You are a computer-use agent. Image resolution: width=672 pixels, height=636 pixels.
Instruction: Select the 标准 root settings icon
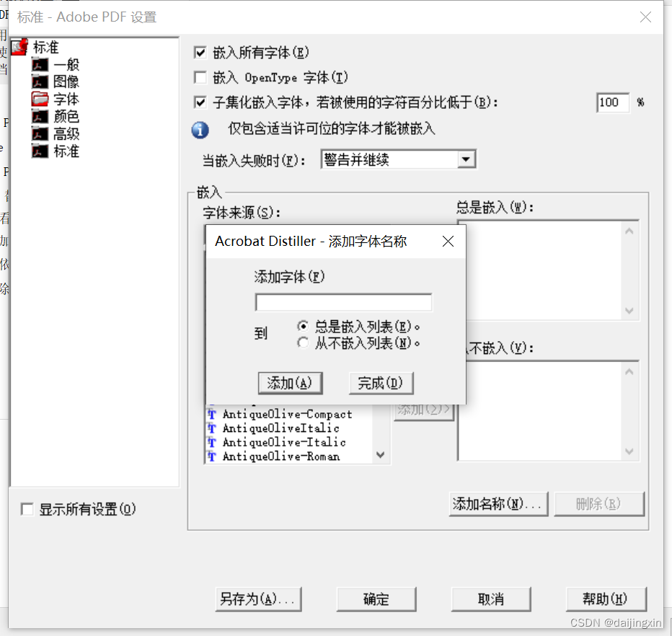pos(19,47)
